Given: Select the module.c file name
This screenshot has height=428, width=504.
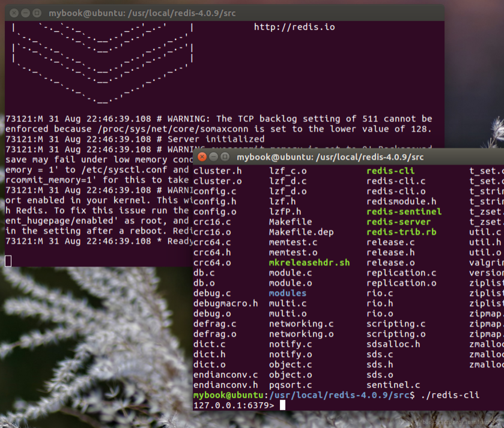Looking at the screenshot, I should point(290,273).
